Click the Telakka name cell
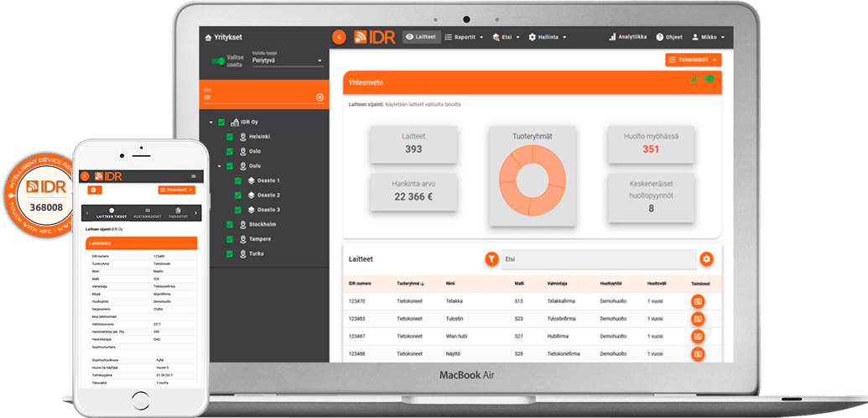 click(454, 301)
